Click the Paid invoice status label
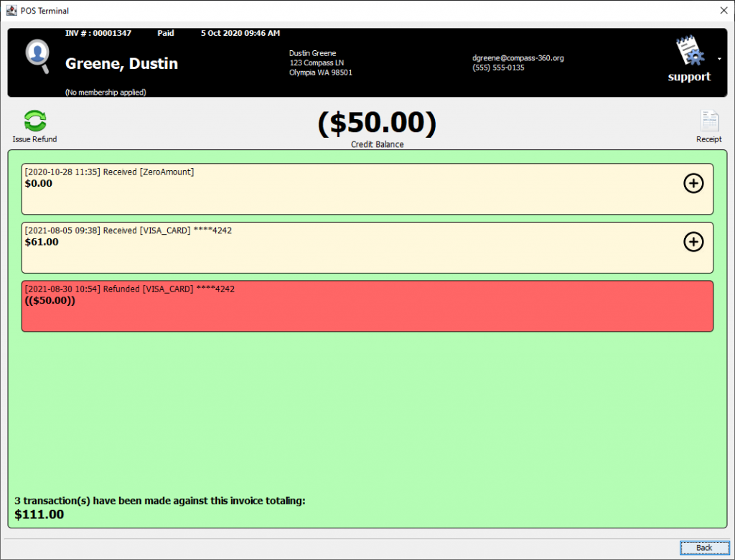735x560 pixels. coord(166,33)
